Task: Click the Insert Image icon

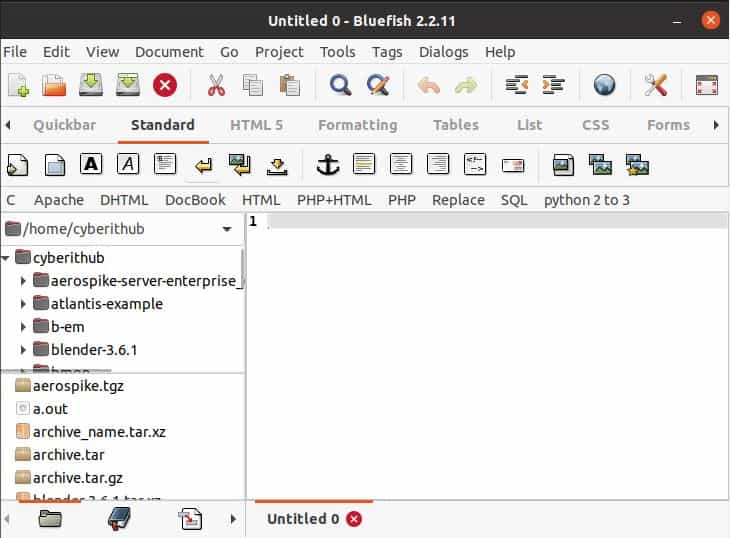Action: click(x=563, y=165)
